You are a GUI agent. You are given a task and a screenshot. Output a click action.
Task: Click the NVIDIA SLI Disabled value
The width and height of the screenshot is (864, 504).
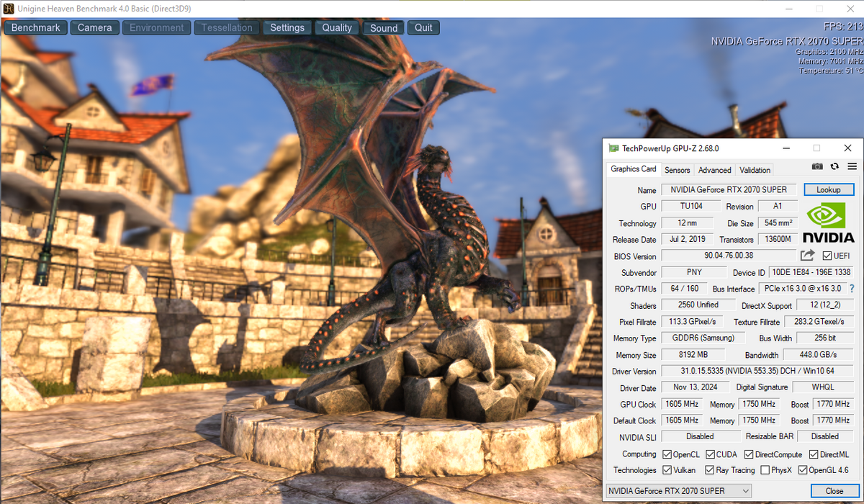(x=700, y=436)
